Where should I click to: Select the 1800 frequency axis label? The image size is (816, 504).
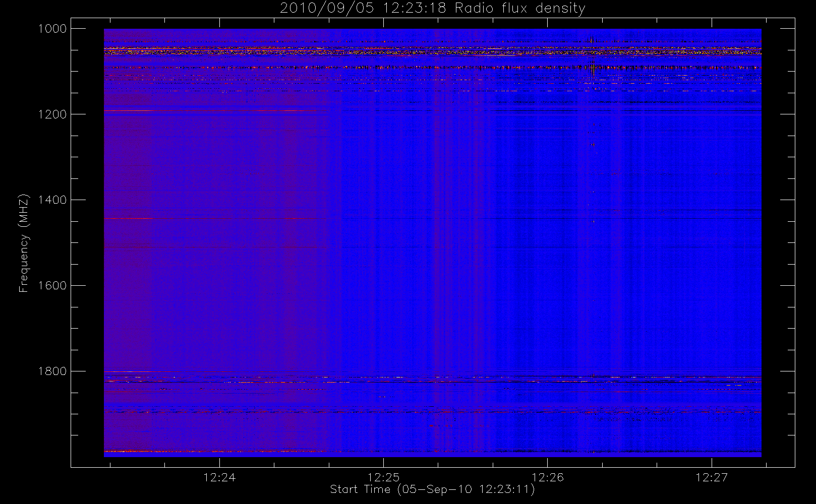[52, 371]
